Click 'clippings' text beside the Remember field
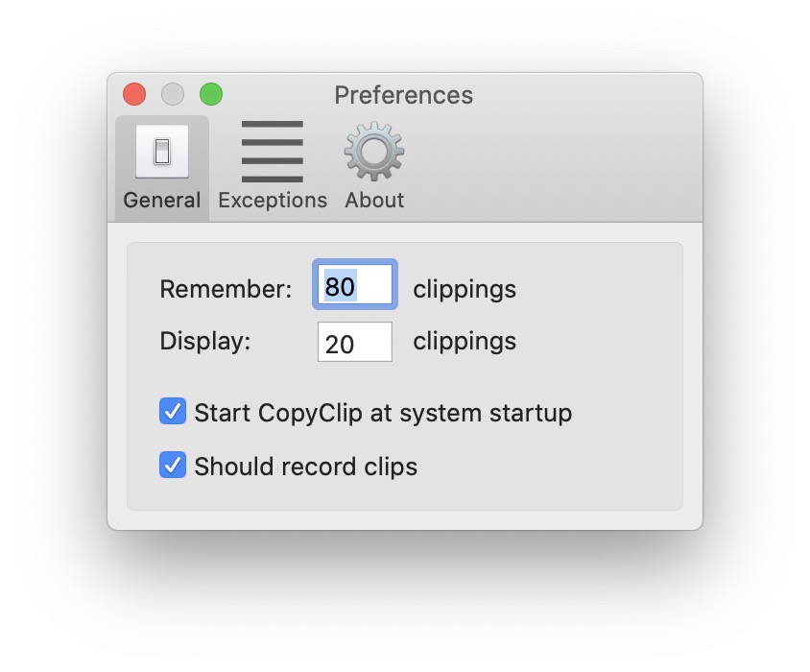 click(x=465, y=289)
